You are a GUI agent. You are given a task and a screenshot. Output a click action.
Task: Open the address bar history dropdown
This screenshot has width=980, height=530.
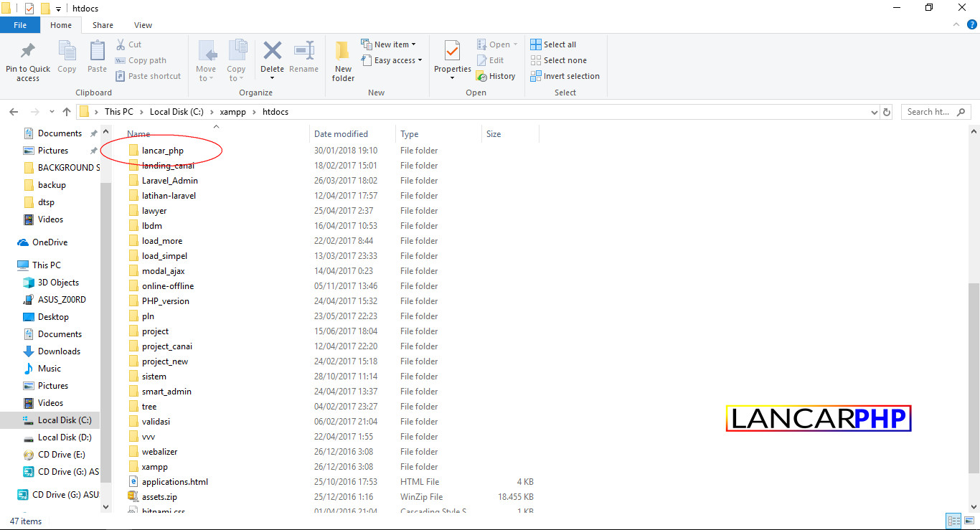coord(873,112)
